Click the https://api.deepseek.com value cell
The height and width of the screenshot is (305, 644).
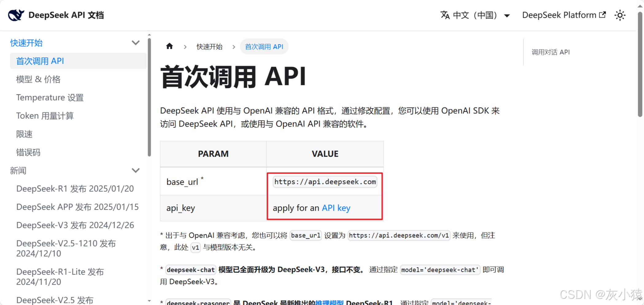[x=325, y=182]
